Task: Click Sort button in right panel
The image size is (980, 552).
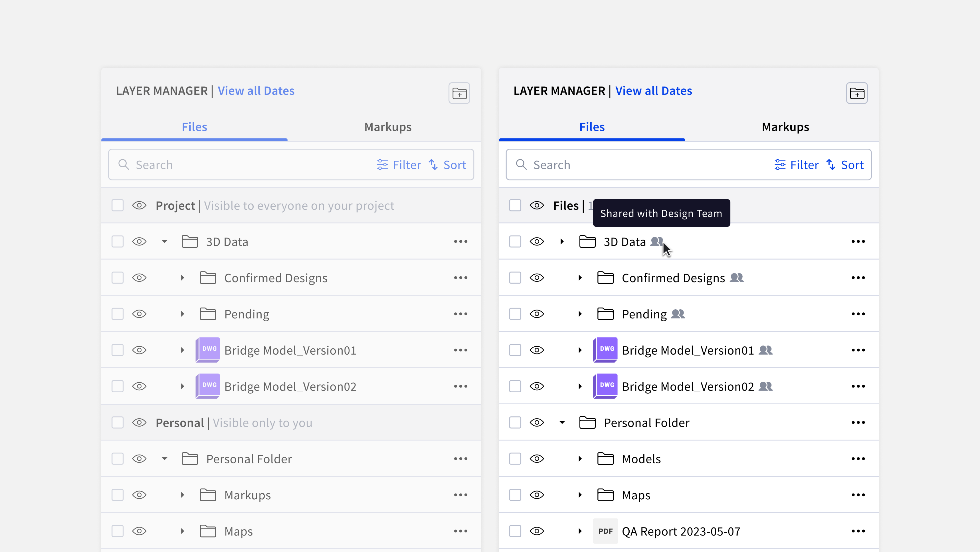Action: pyautogui.click(x=845, y=165)
